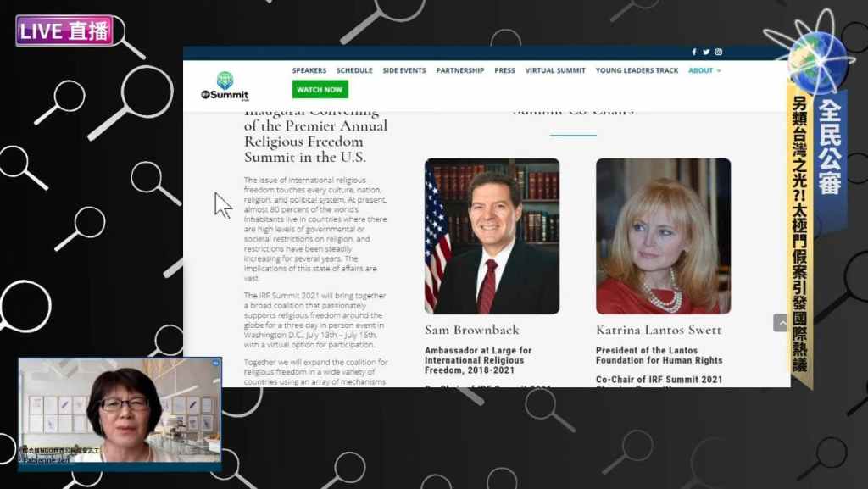Open the SPEAKERS menu item
The height and width of the screenshot is (489, 868).
coord(309,70)
